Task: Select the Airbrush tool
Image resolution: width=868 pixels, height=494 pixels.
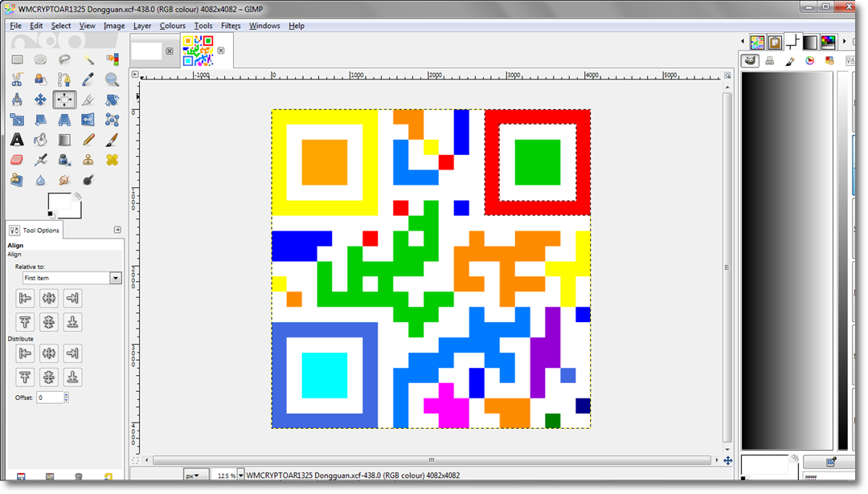Action: (40, 160)
